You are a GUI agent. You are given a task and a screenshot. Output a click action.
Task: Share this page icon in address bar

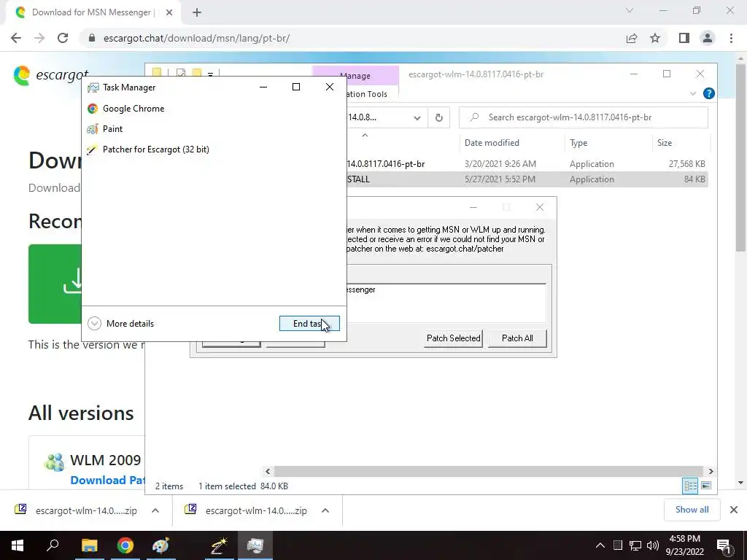(x=632, y=38)
